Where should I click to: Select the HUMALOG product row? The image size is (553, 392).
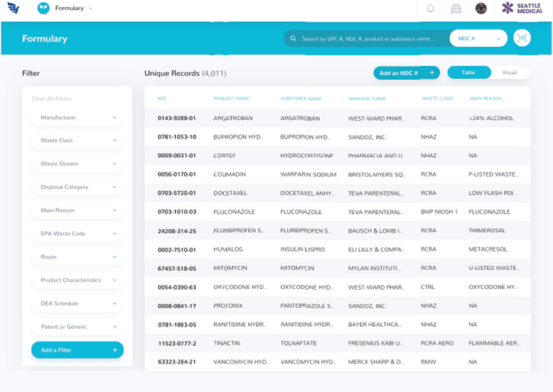pyautogui.click(x=337, y=249)
